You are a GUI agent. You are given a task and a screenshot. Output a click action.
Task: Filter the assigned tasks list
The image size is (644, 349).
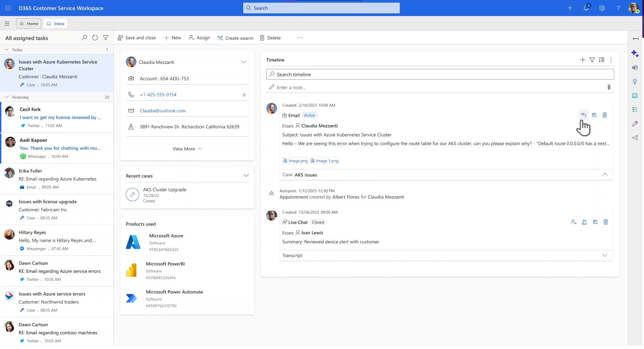(x=106, y=38)
